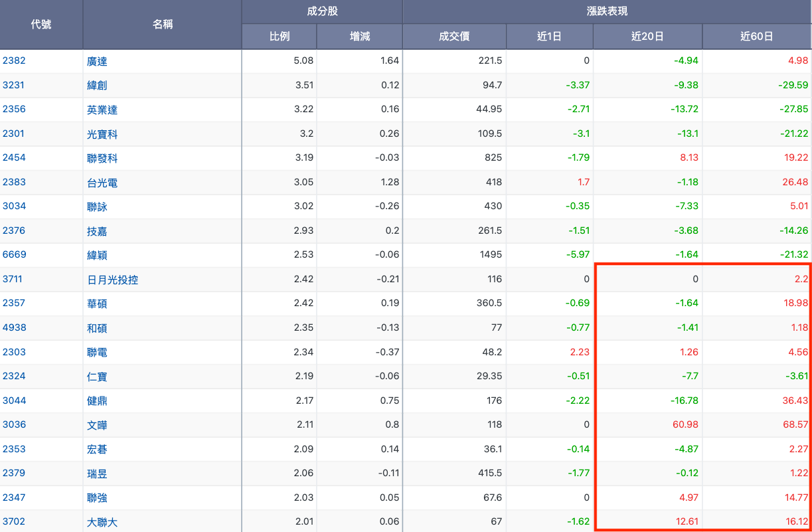Sort by 增減 column header
This screenshot has width=812, height=532.
pos(359,37)
